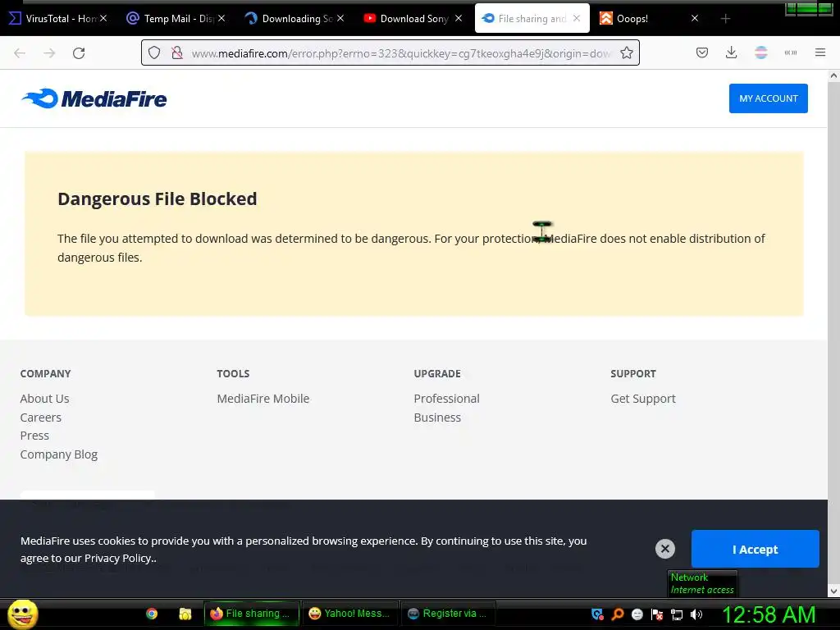Open the Company Blog link
840x630 pixels.
coord(59,454)
